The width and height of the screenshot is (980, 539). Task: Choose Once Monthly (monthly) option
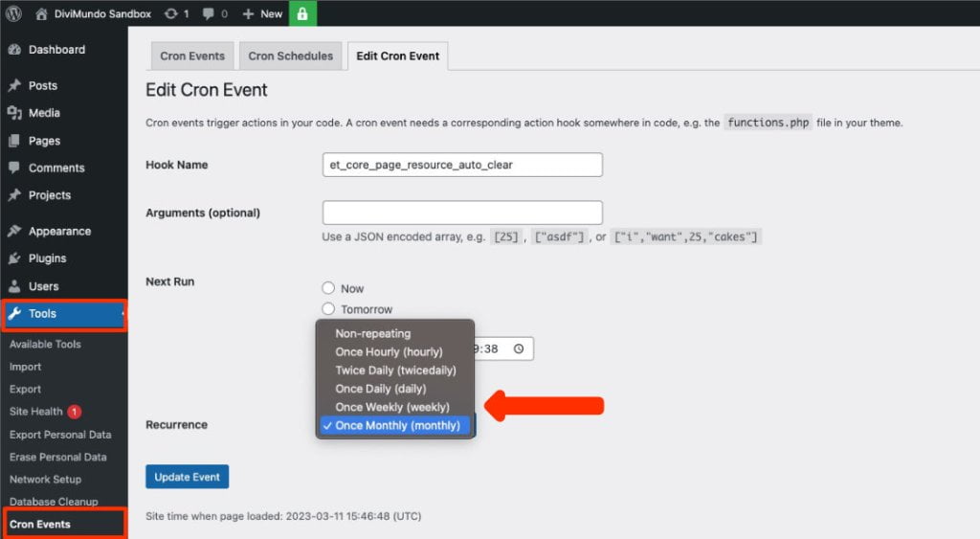[x=395, y=425]
